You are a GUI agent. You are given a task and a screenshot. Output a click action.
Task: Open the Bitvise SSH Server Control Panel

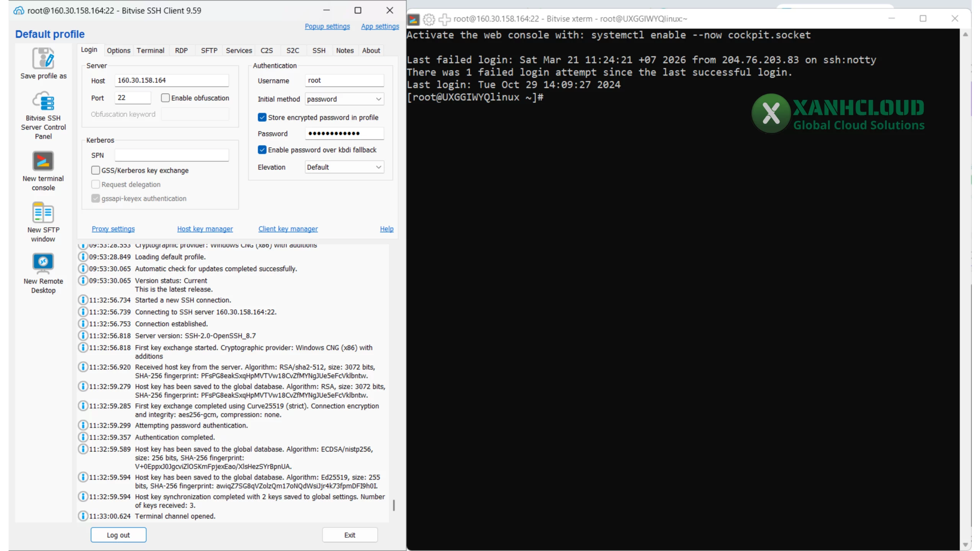click(43, 101)
